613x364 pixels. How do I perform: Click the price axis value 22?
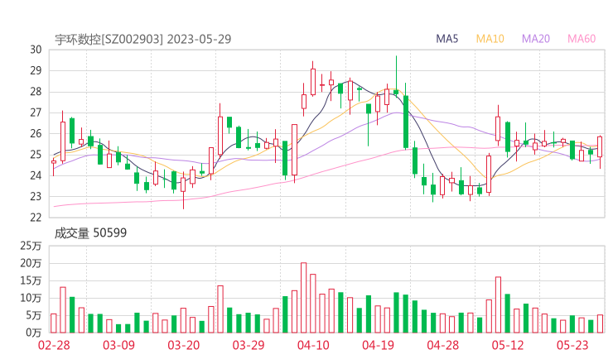[36, 218]
